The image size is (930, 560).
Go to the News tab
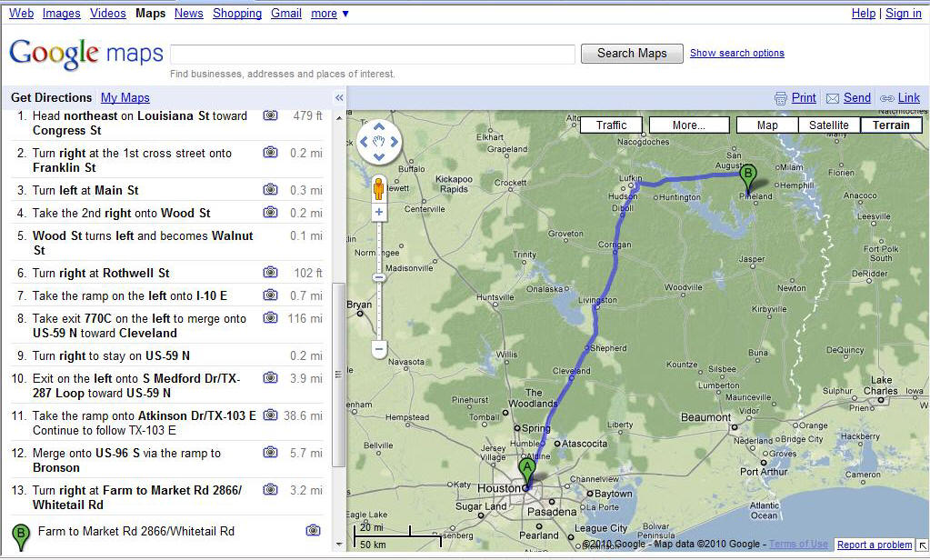click(x=188, y=13)
